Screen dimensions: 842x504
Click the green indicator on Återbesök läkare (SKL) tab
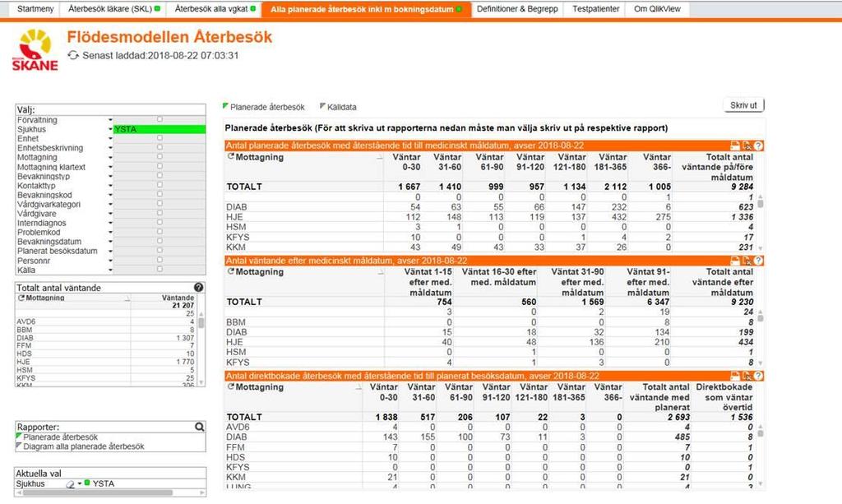point(157,8)
